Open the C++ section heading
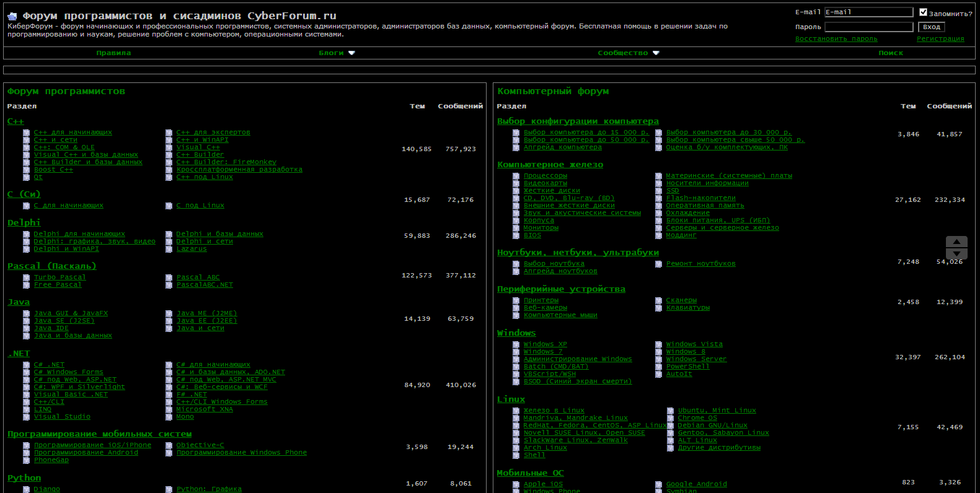 tap(15, 121)
